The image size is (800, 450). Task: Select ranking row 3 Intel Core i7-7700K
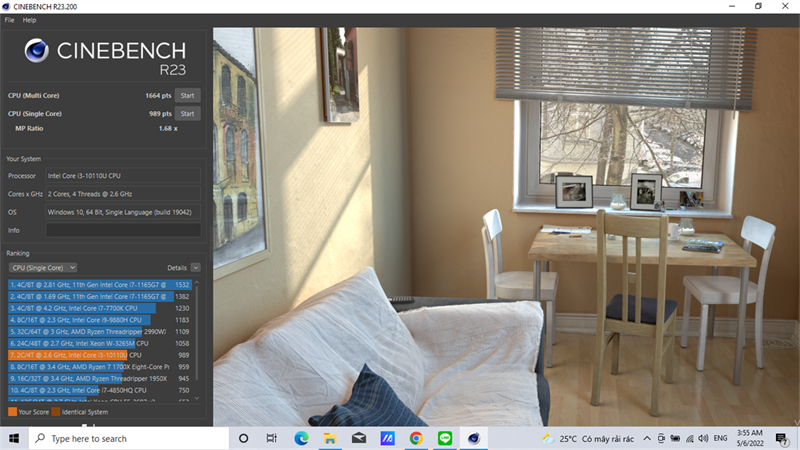(99, 308)
